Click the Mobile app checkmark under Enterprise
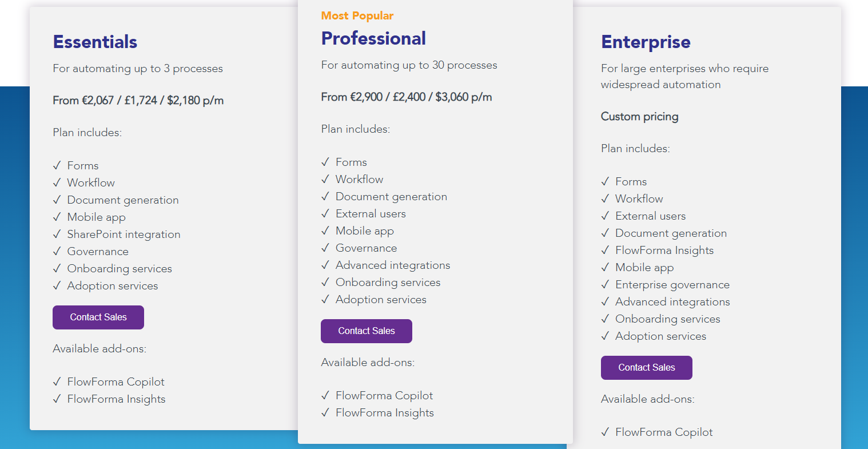This screenshot has width=868, height=449. coord(605,267)
